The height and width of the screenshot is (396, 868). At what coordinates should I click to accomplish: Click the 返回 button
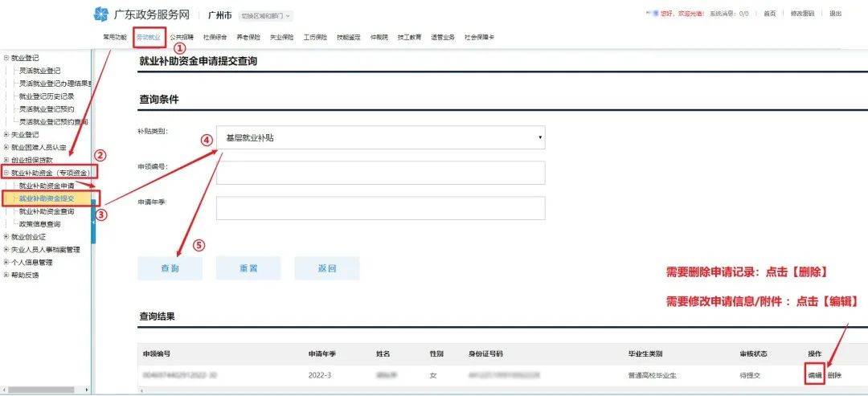(x=326, y=268)
